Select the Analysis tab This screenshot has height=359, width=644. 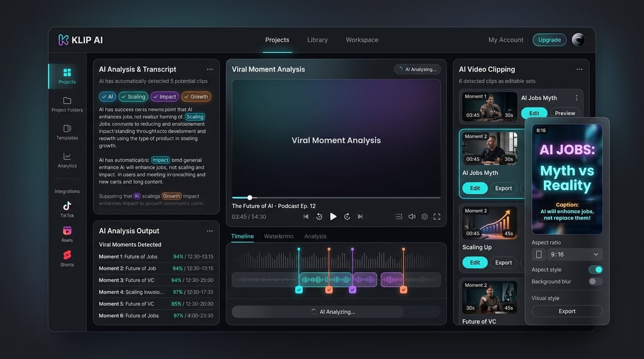coord(315,236)
